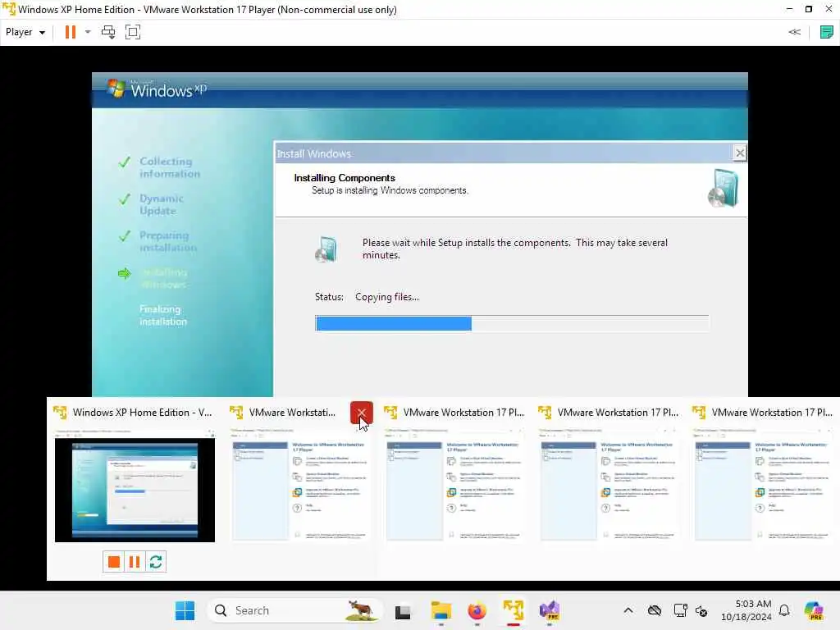840x630 pixels.
Task: Pause the VM using the thumbnail's pause button
Action: pyautogui.click(x=135, y=561)
